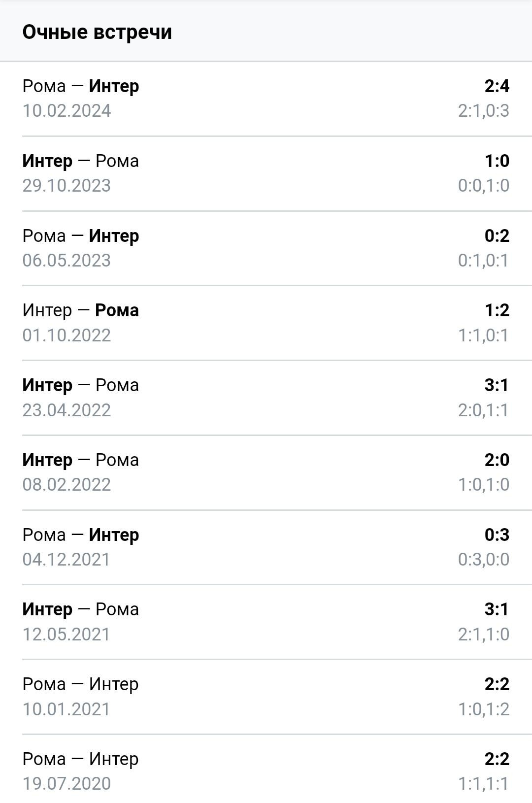Click the 1:0 score for 29.10.2023
The width and height of the screenshot is (532, 803).
[497, 161]
